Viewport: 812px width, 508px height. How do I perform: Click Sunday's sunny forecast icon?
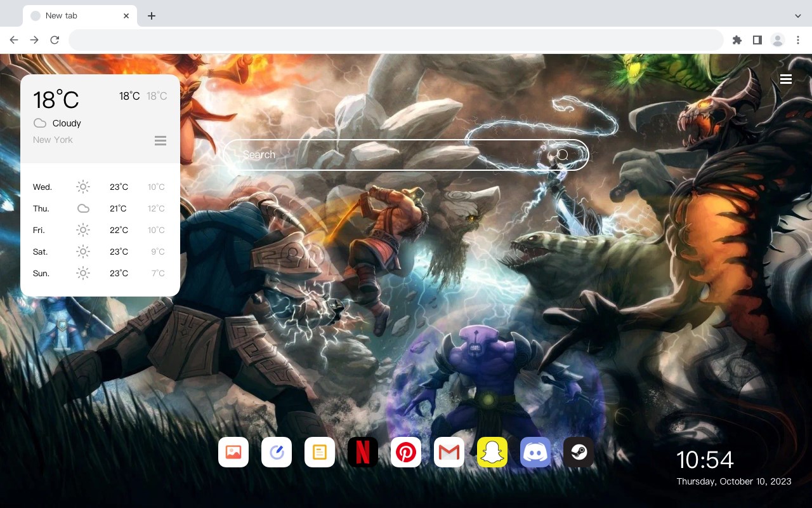(x=83, y=273)
